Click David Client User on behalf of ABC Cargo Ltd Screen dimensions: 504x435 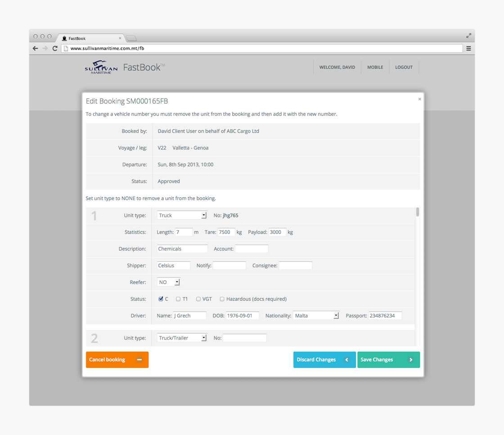pyautogui.click(x=208, y=131)
